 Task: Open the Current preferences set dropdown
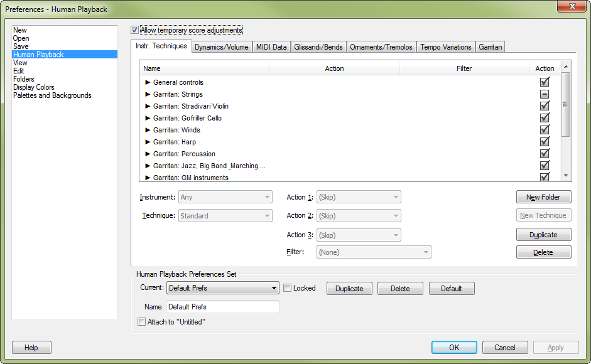pyautogui.click(x=222, y=287)
